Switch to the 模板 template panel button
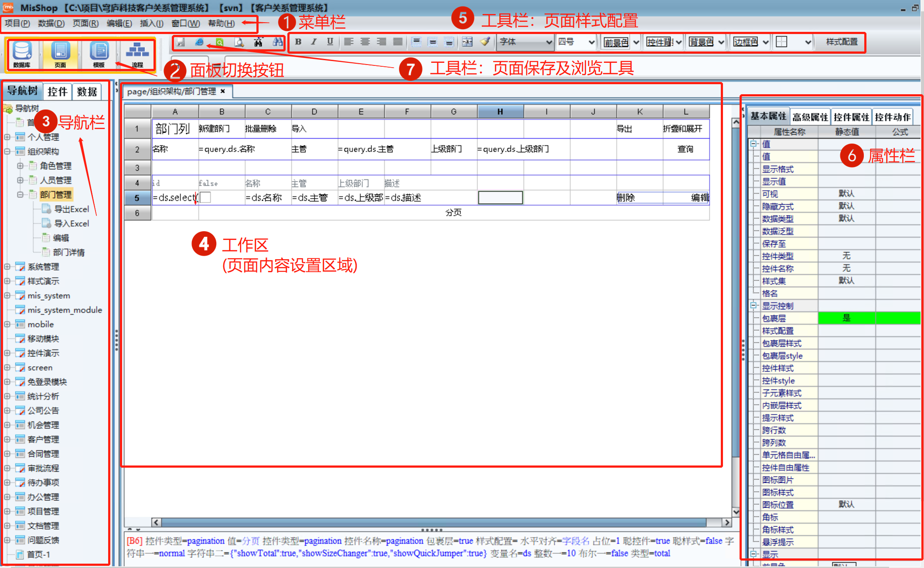Viewport: 924px width, 568px height. tap(99, 54)
